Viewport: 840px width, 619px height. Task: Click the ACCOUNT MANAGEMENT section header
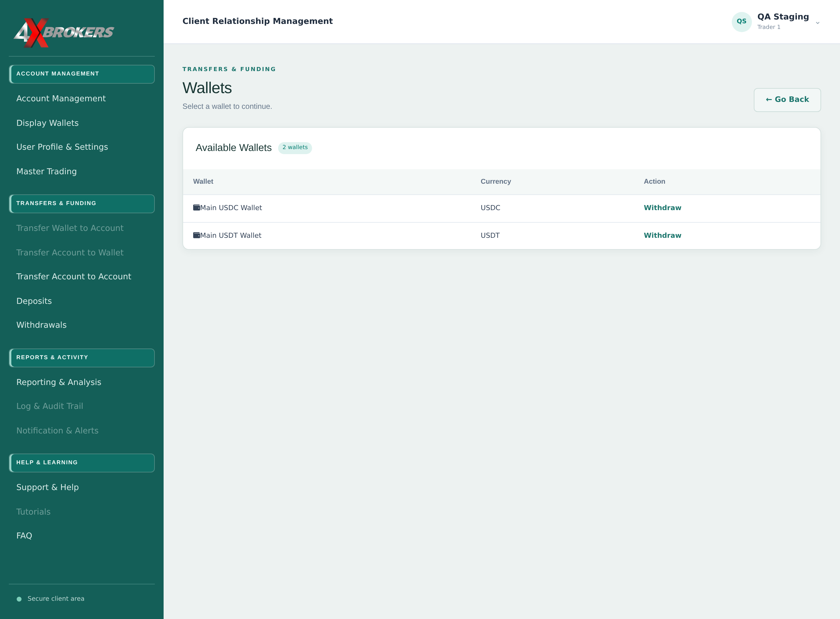[82, 74]
